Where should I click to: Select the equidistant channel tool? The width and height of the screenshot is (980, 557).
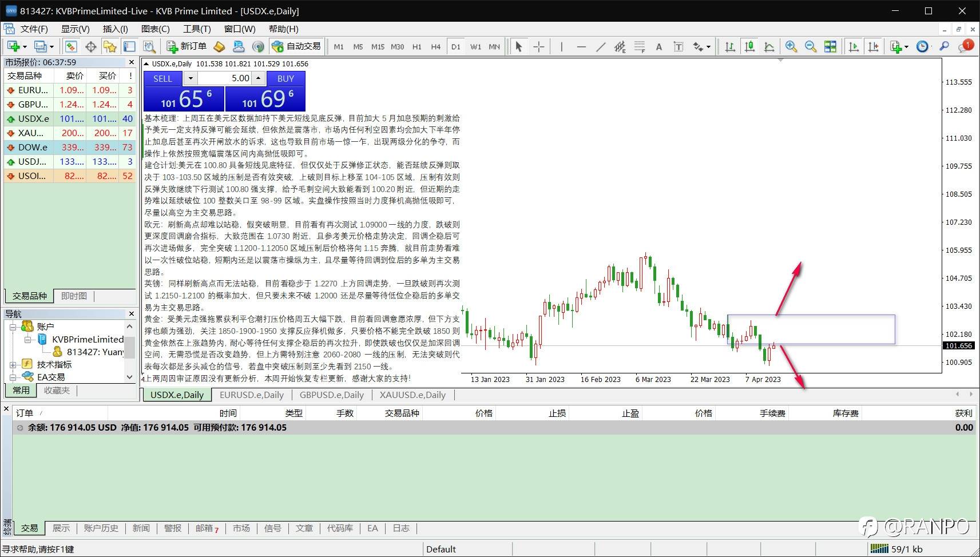(x=620, y=46)
